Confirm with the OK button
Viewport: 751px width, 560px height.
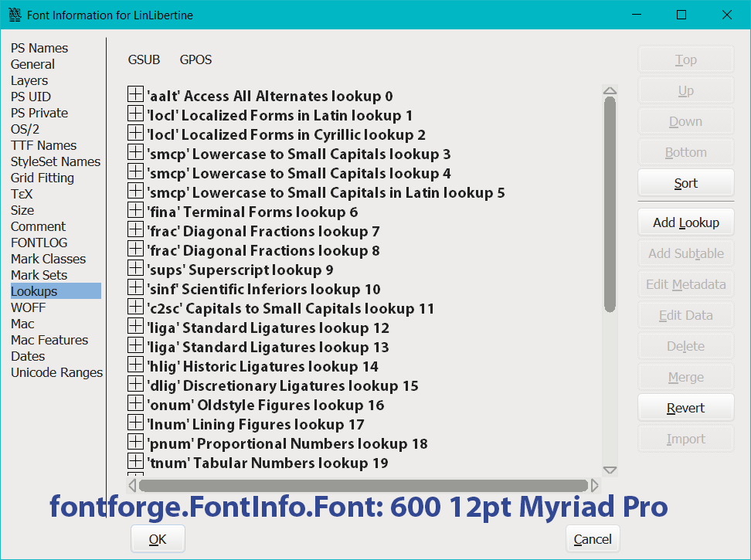tap(158, 539)
